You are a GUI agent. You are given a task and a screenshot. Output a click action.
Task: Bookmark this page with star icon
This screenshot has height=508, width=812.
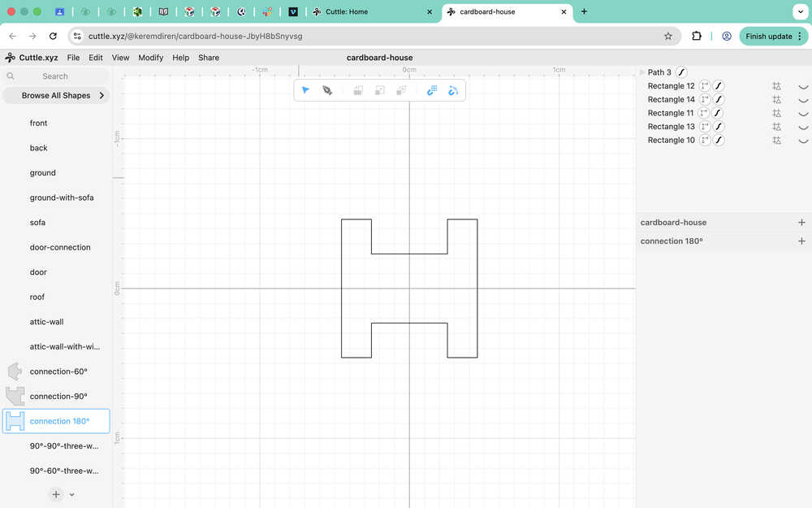[668, 37]
